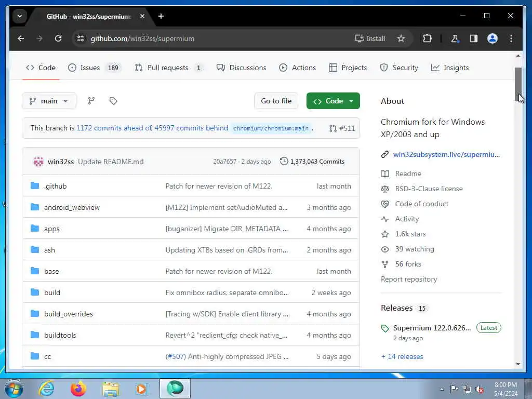Open win32subsystem.live website link
The height and width of the screenshot is (399, 532).
tap(446, 155)
